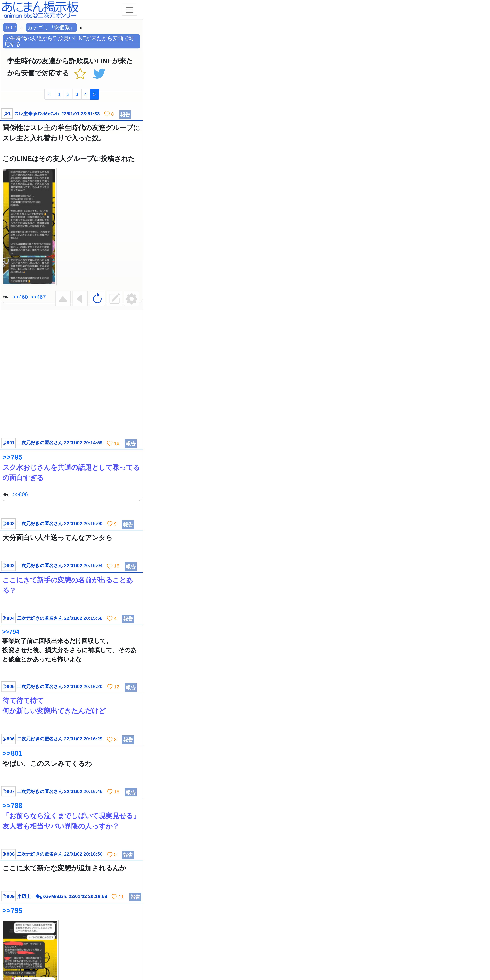
Task: Click reply arrow icon under post 801
Action: pyautogui.click(x=6, y=495)
